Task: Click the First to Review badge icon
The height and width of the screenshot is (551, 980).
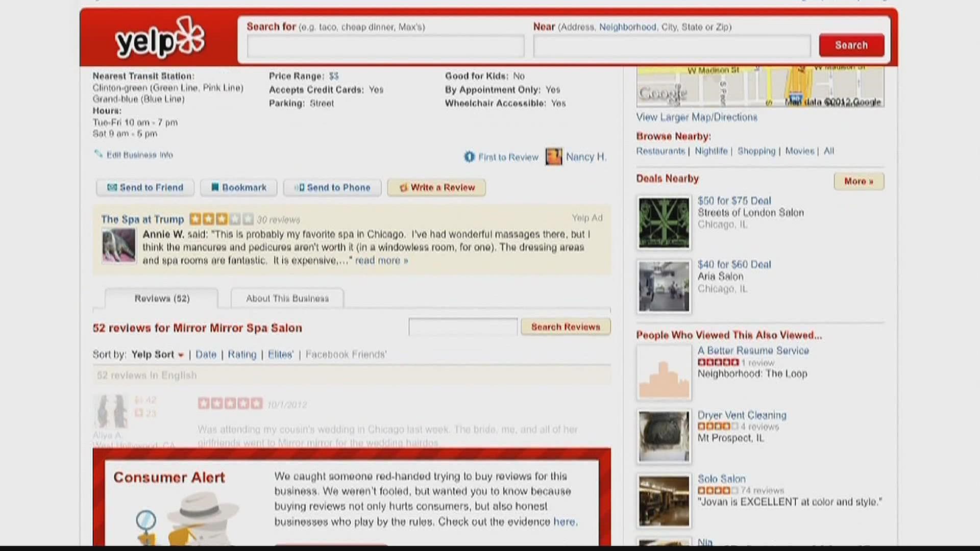Action: click(x=469, y=157)
